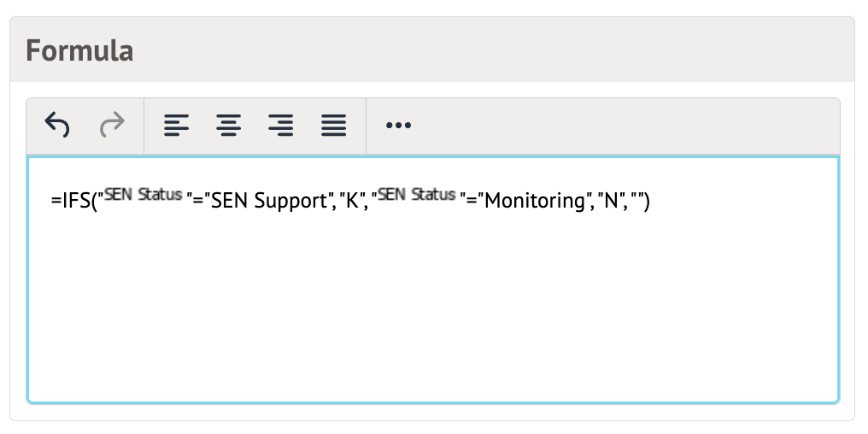The height and width of the screenshot is (434, 868).
Task: Apply justify alignment to text
Action: pyautogui.click(x=333, y=126)
